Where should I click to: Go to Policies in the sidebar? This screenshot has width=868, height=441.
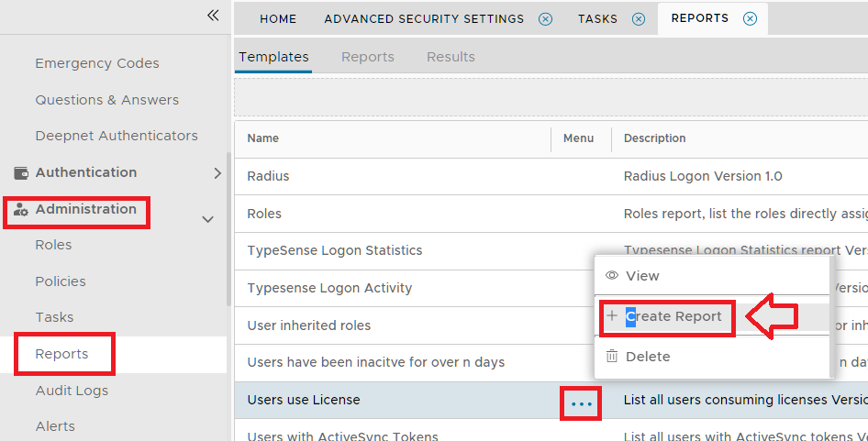coord(61,281)
